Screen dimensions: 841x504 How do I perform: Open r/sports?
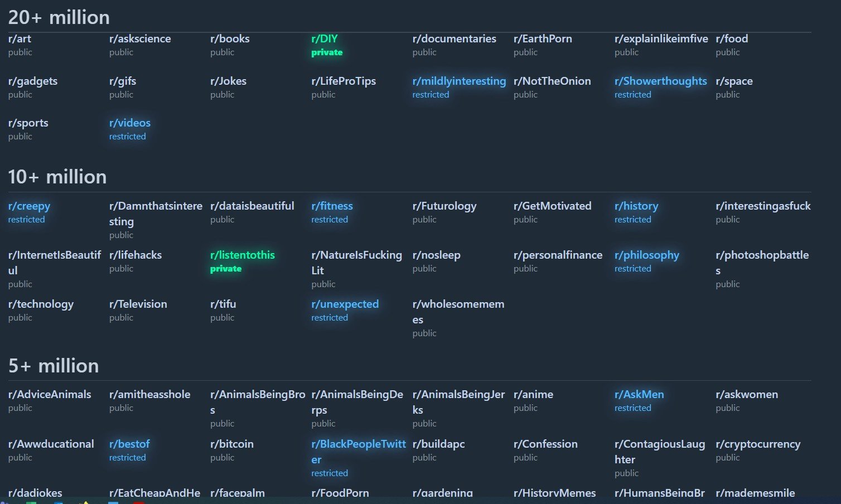click(28, 123)
